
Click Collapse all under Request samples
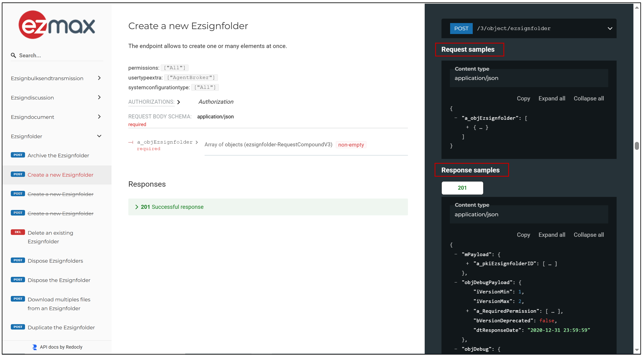click(589, 99)
